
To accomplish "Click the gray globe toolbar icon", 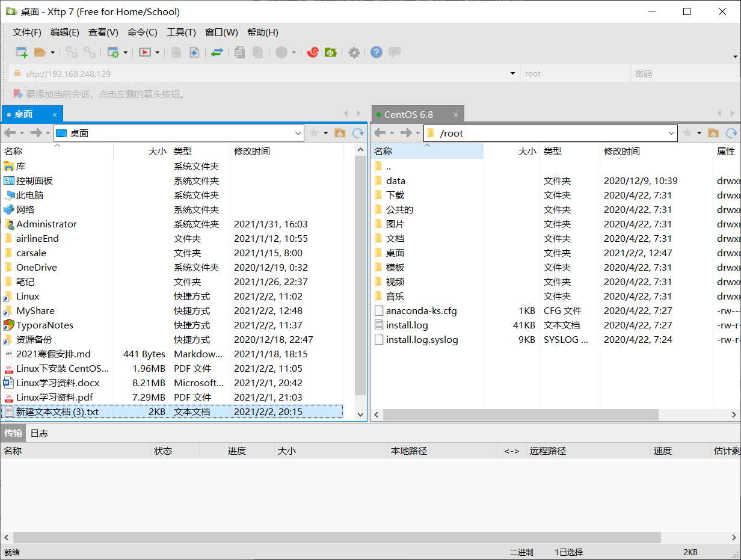I will [281, 52].
